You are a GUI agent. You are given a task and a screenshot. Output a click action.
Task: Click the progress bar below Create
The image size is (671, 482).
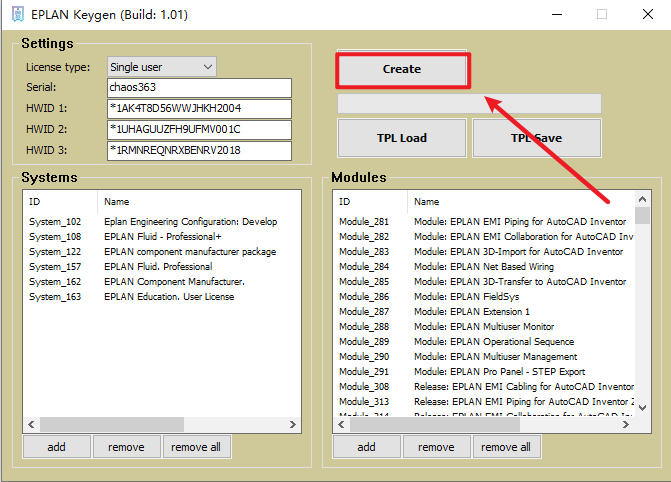point(469,104)
